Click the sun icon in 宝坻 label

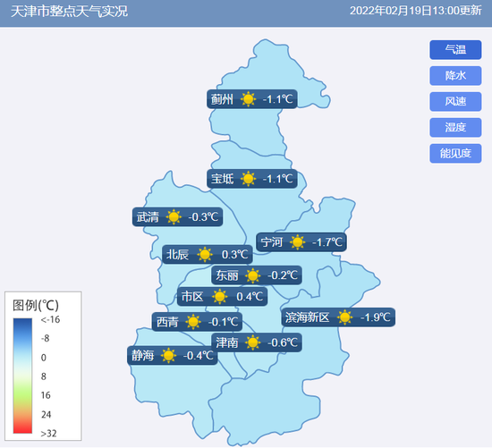tap(248, 179)
